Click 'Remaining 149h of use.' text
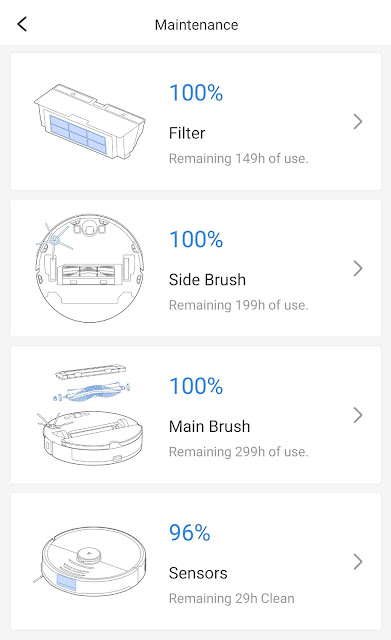This screenshot has width=391, height=640. click(x=239, y=158)
